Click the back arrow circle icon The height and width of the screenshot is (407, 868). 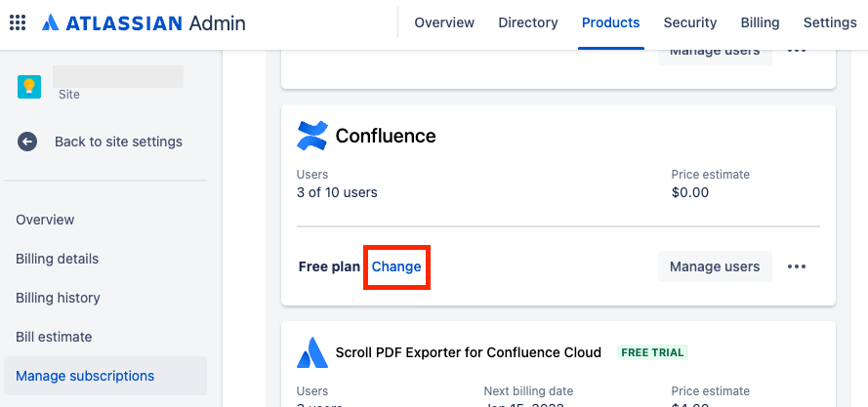click(x=27, y=142)
